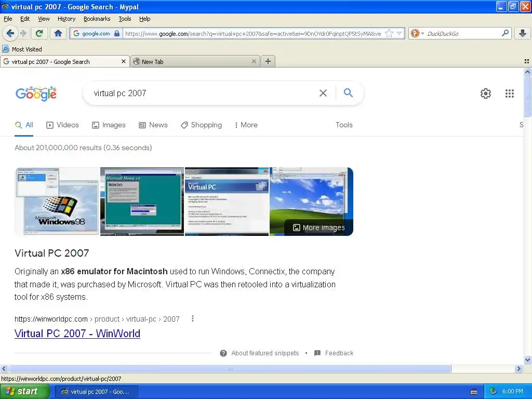The height and width of the screenshot is (399, 532).
Task: Open the Bookmarks menu
Action: (x=97, y=19)
